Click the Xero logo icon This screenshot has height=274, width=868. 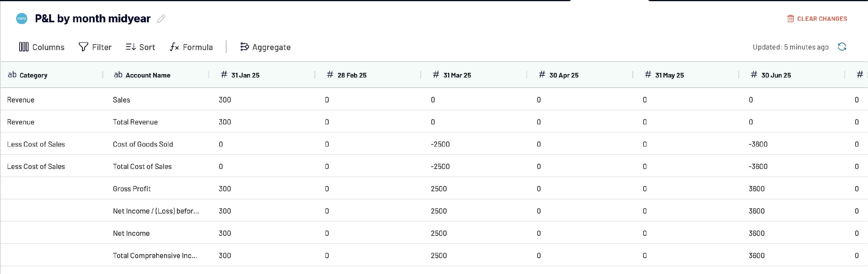point(22,19)
